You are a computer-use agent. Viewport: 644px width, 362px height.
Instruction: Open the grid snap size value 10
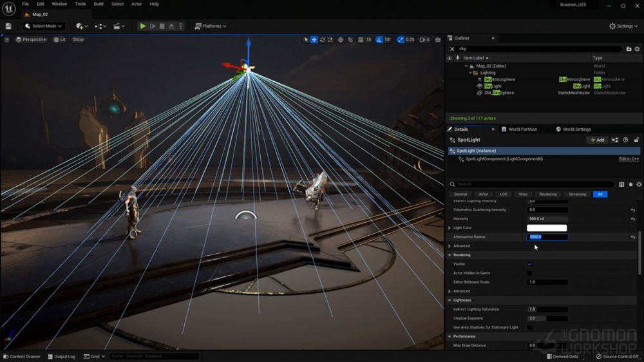[x=368, y=39]
